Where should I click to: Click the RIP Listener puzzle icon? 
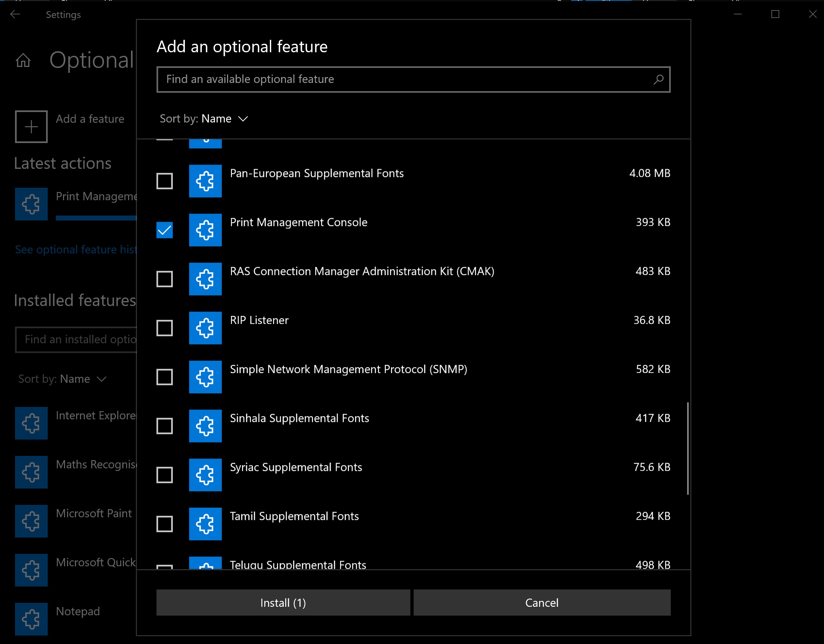(205, 328)
